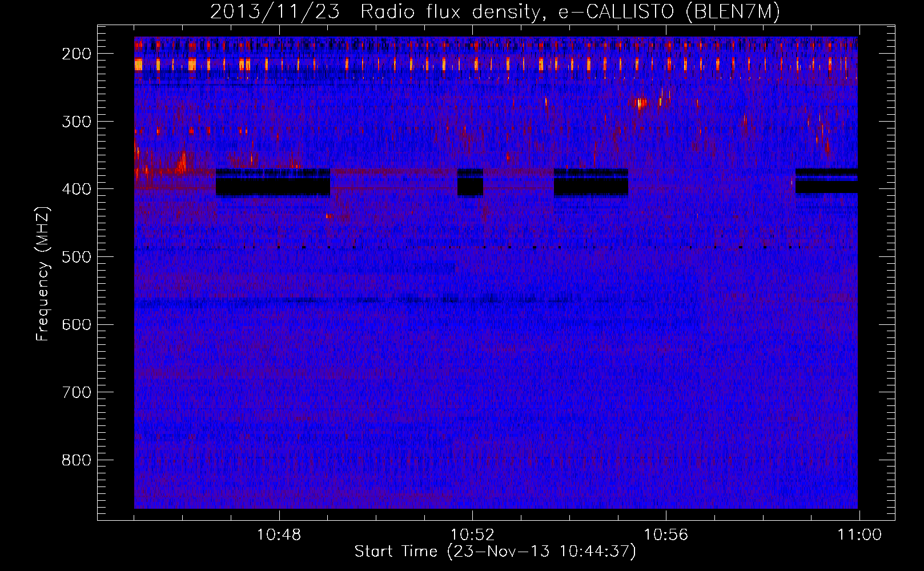924x571 pixels.
Task: Click the plot title mentioning e-CALLISTO (BLEN7M)
Action: click(495, 11)
